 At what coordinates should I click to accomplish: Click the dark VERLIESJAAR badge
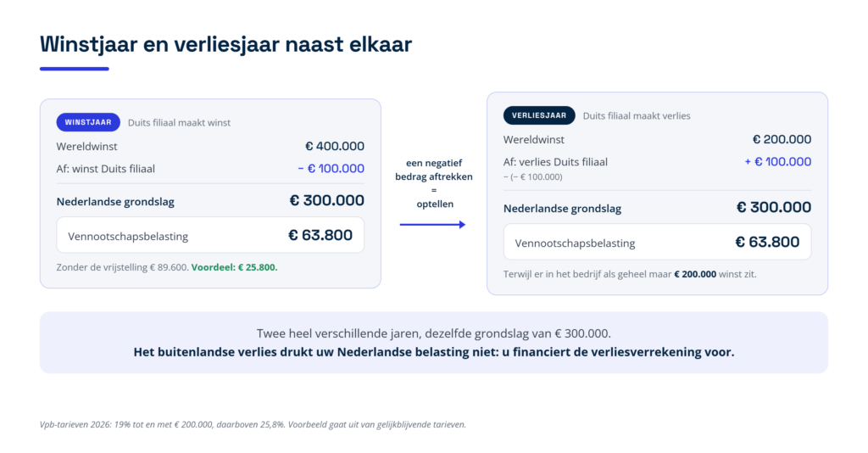pyautogui.click(x=538, y=115)
